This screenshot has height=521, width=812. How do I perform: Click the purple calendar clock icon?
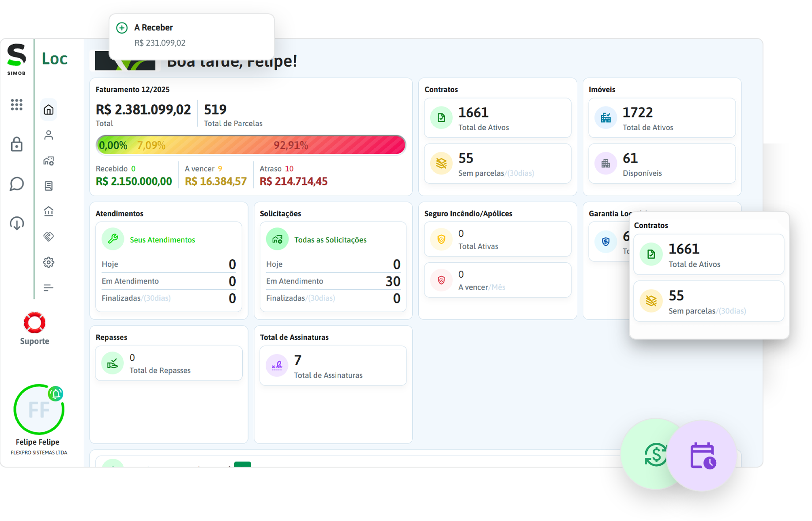tap(703, 456)
